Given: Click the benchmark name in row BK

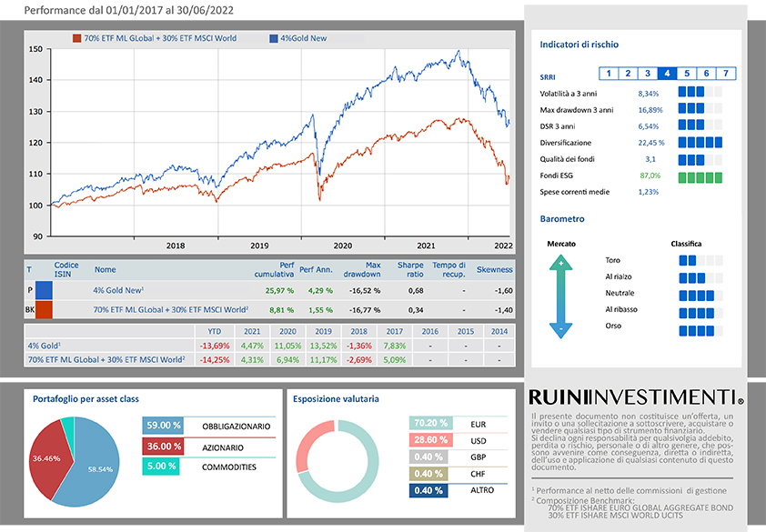Looking at the screenshot, I should tap(171, 310).
